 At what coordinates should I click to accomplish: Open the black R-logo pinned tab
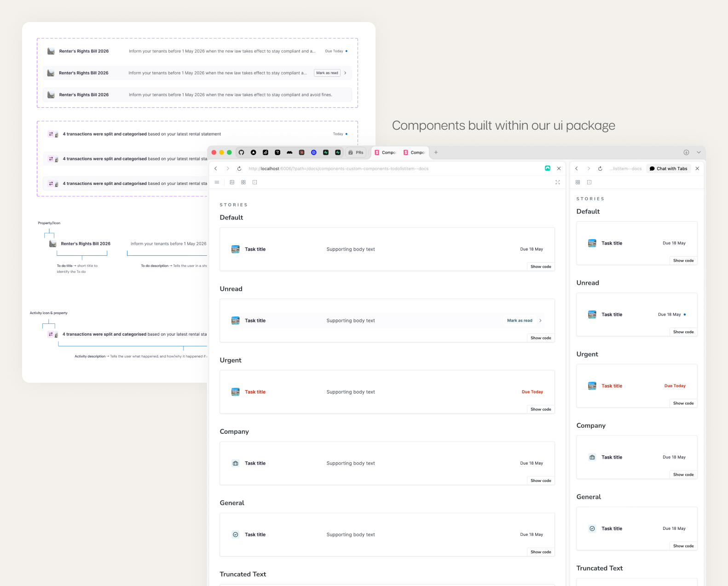(x=277, y=152)
